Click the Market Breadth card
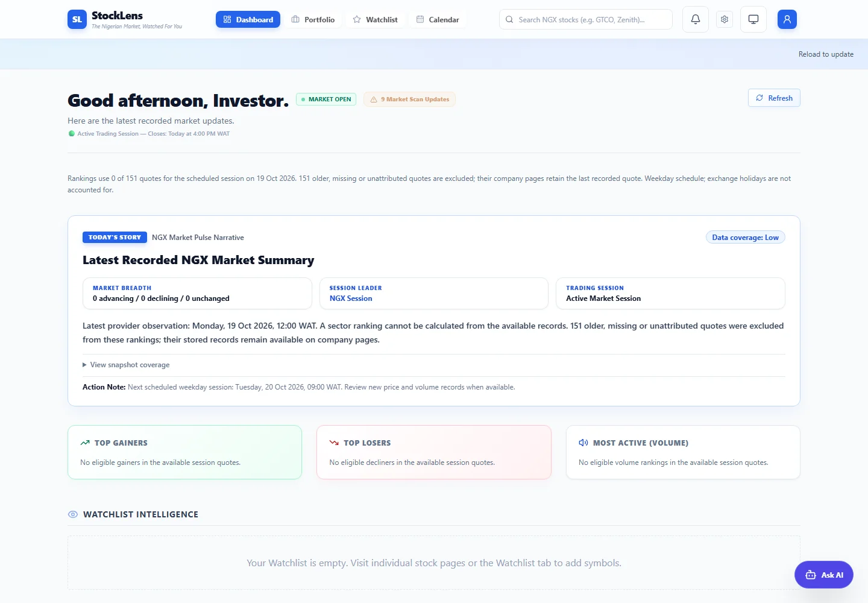 click(197, 293)
